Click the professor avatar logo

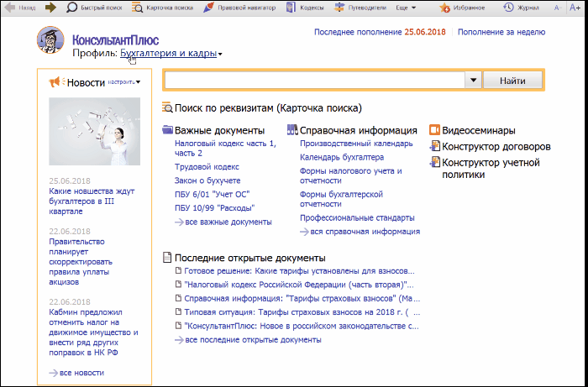pos(50,40)
